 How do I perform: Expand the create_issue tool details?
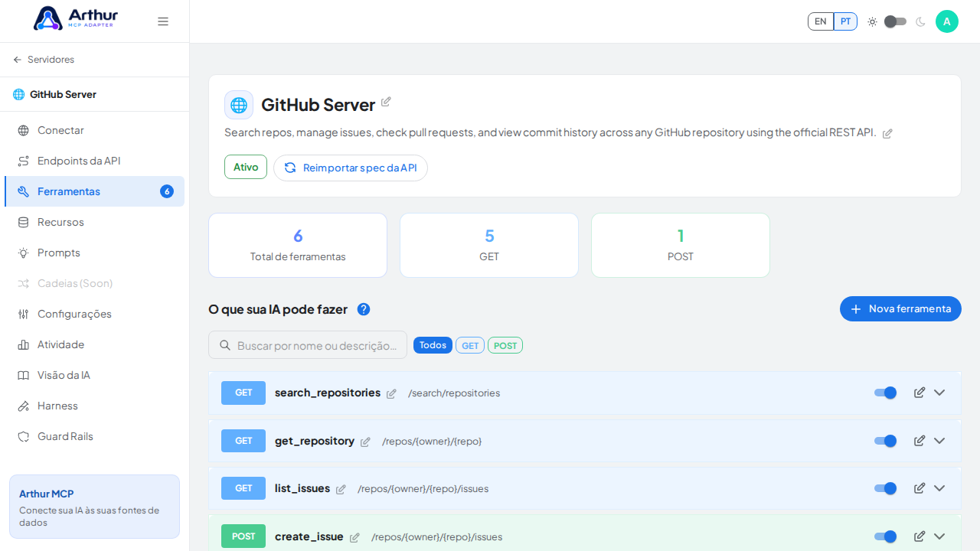coord(939,536)
